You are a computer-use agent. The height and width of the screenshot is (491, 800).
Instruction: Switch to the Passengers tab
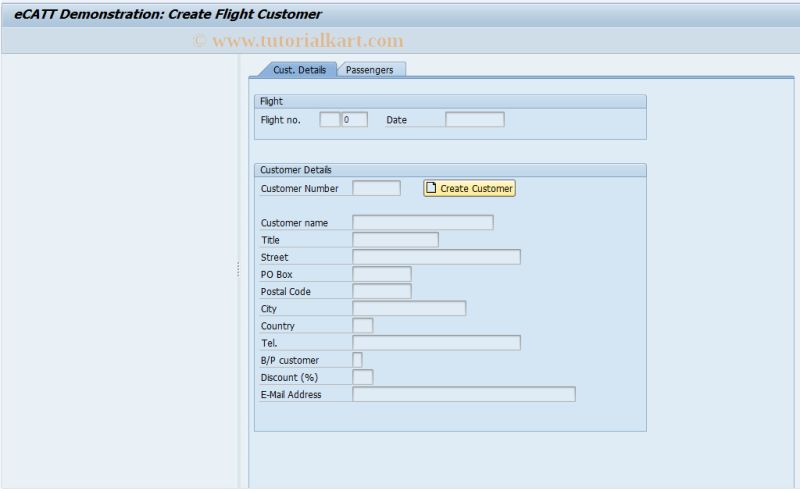click(370, 70)
